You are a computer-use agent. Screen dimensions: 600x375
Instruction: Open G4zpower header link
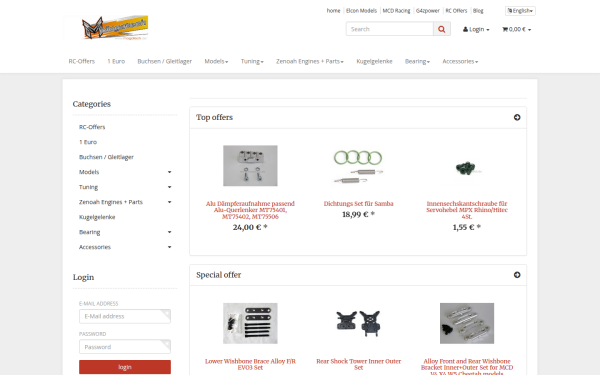tap(428, 11)
